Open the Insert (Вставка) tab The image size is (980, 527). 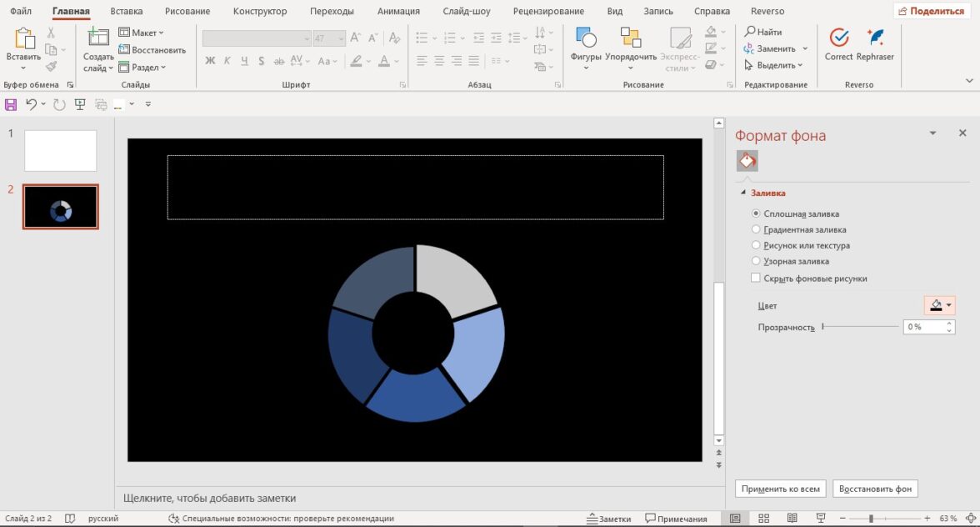(x=126, y=12)
